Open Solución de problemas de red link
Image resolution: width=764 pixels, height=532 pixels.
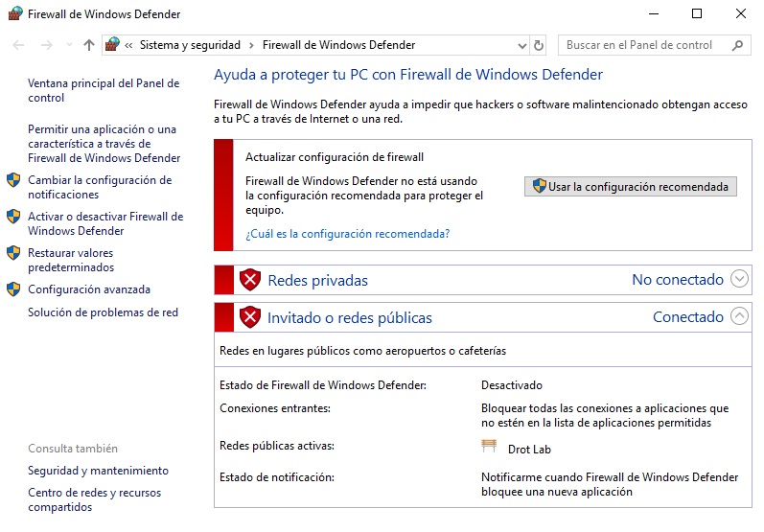click(x=103, y=312)
